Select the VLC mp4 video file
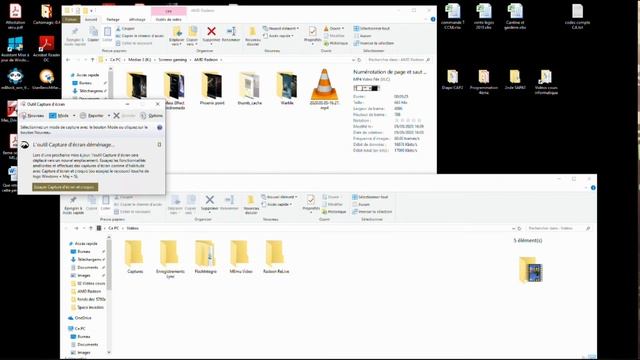The width and height of the screenshot is (640, 360). tap(324, 89)
